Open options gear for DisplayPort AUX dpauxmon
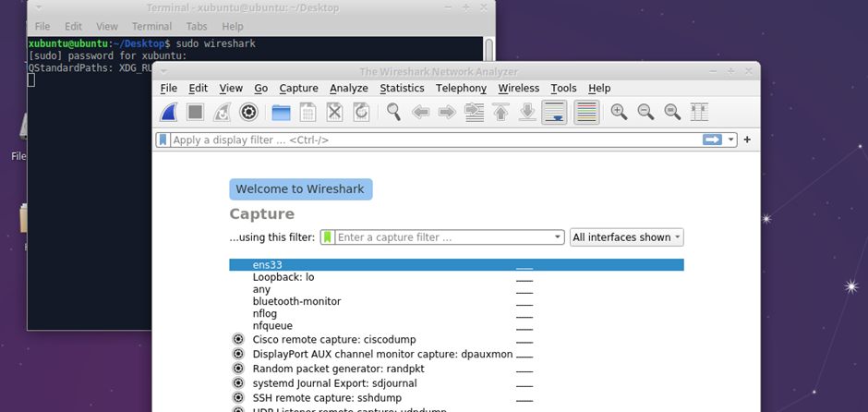The height and width of the screenshot is (412, 868). (x=238, y=354)
